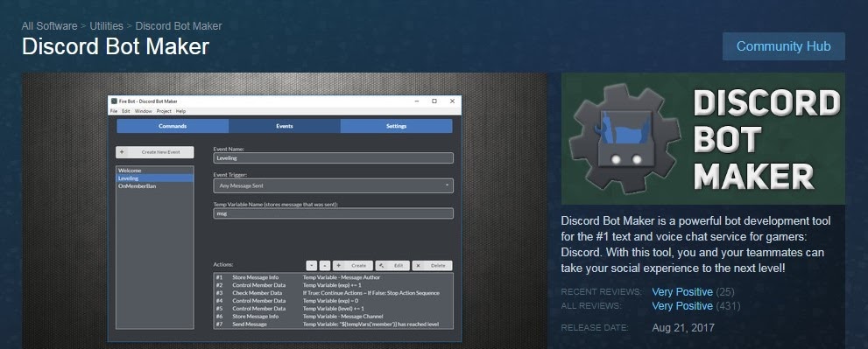Select action #1 Store Message Info
The image size is (868, 349).
click(333, 277)
